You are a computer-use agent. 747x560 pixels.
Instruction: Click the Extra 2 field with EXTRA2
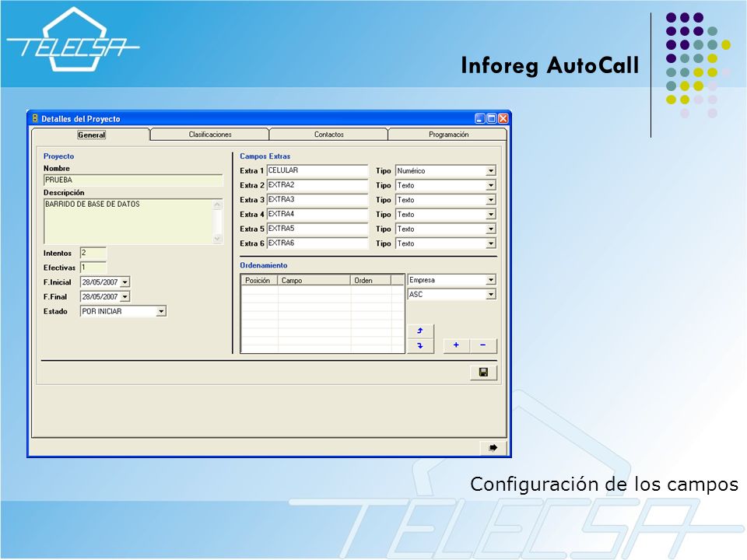pyautogui.click(x=317, y=185)
